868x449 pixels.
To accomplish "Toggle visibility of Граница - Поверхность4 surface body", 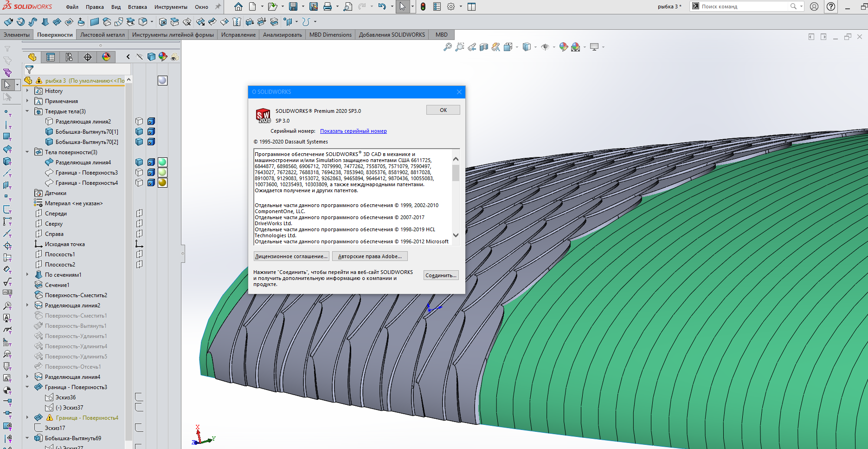I will coord(139,182).
